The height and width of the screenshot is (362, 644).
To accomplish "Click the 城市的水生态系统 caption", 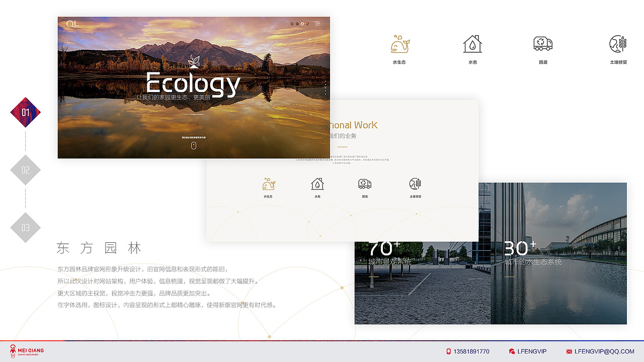I will click(x=533, y=261).
